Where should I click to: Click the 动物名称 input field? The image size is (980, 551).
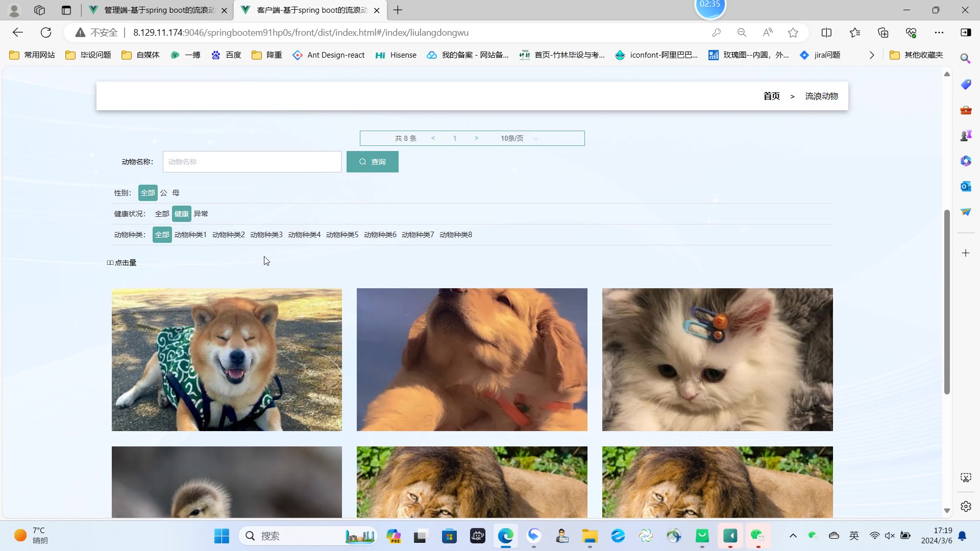coord(252,162)
